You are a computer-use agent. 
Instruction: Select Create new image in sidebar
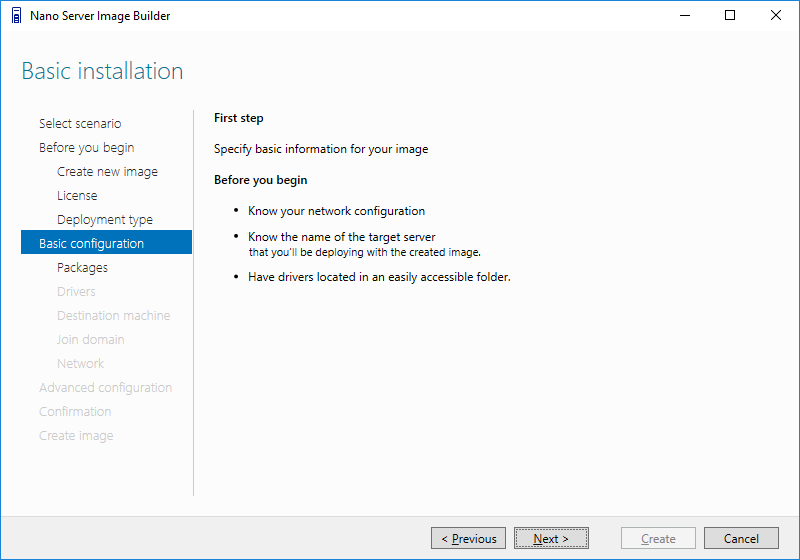[107, 171]
